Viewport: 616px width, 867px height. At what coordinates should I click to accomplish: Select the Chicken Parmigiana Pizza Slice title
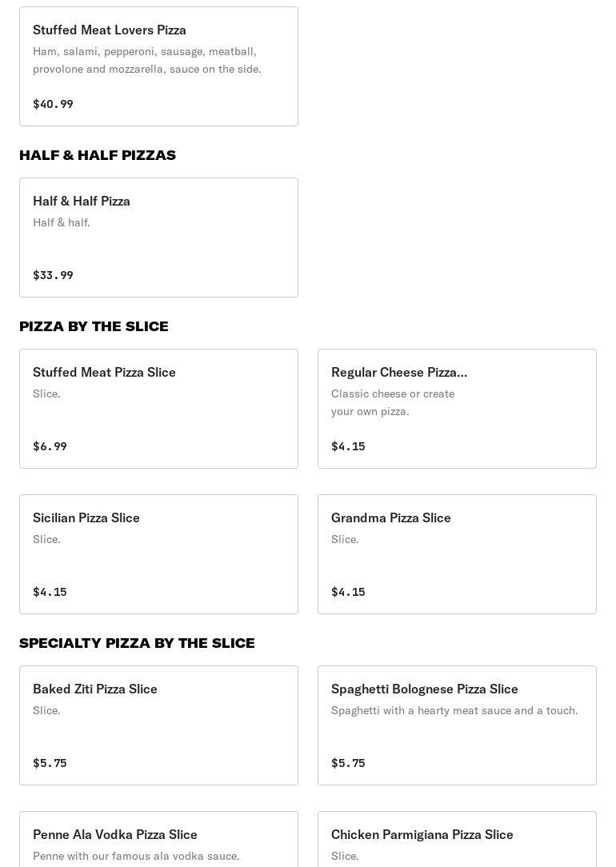tap(422, 834)
